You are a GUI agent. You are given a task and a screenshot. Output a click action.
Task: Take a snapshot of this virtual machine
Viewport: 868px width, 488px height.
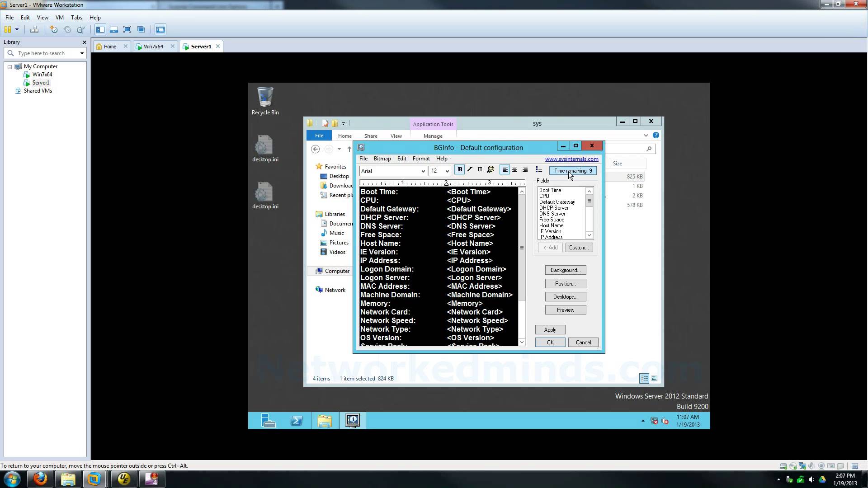[54, 29]
